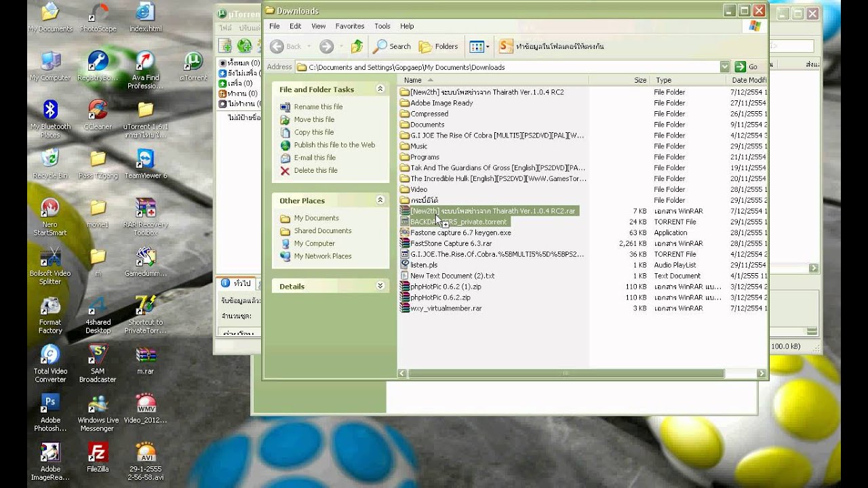Viewport: 868px width, 488px height.
Task: Click the Forward arrow in Explorer toolbar
Action: [326, 46]
